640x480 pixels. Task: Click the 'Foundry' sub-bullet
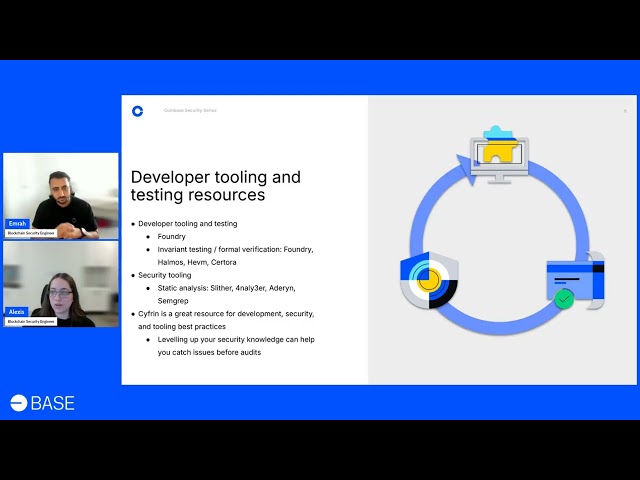click(171, 236)
